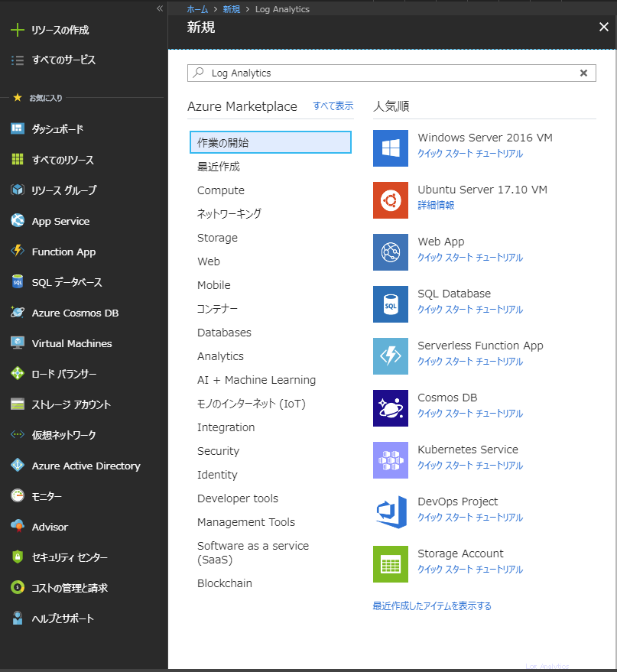Image resolution: width=617 pixels, height=672 pixels.
Task: Click the All resources grid icon
Action: (17, 160)
